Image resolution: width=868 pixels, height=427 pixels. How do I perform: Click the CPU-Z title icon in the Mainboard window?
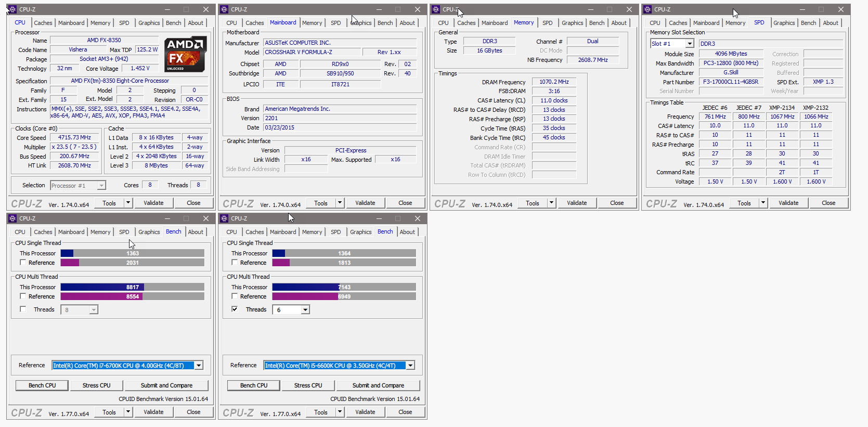coord(224,9)
